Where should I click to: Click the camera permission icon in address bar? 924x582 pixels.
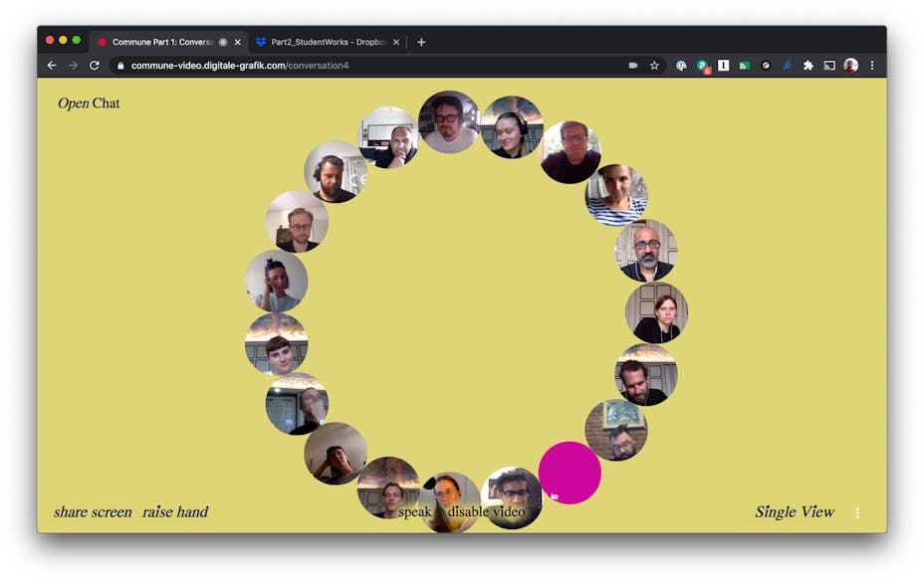tap(633, 66)
